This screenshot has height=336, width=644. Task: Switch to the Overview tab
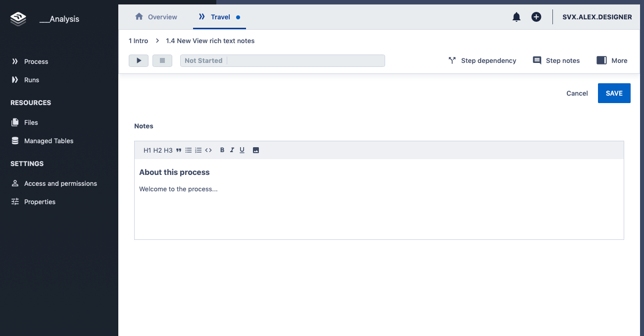coord(156,17)
